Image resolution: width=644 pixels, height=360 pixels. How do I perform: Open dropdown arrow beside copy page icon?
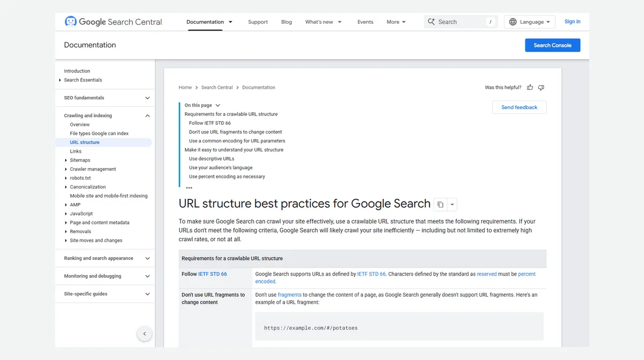pyautogui.click(x=452, y=205)
